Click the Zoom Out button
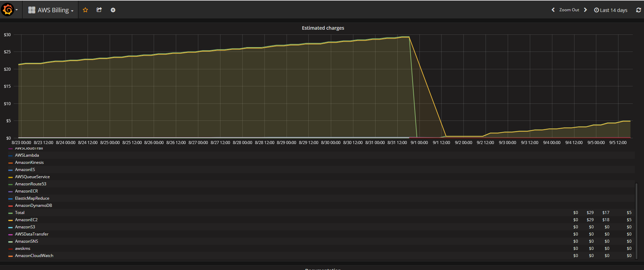This screenshot has height=270, width=644. (x=569, y=10)
